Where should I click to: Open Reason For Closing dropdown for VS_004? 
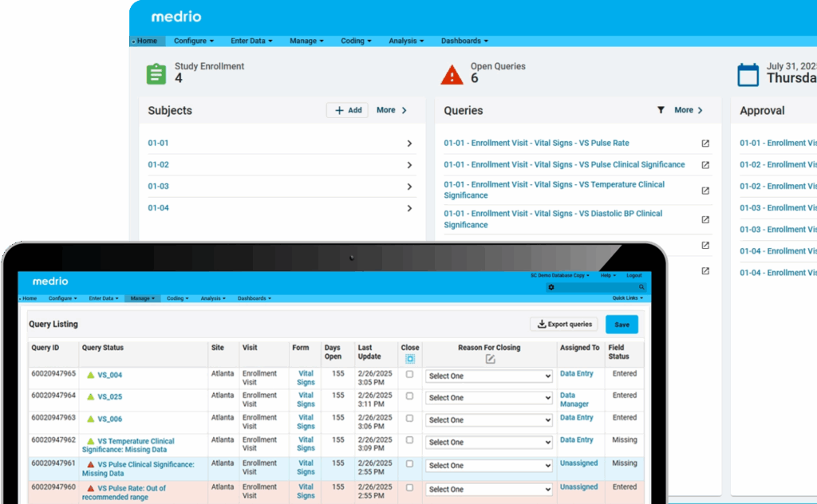click(489, 376)
